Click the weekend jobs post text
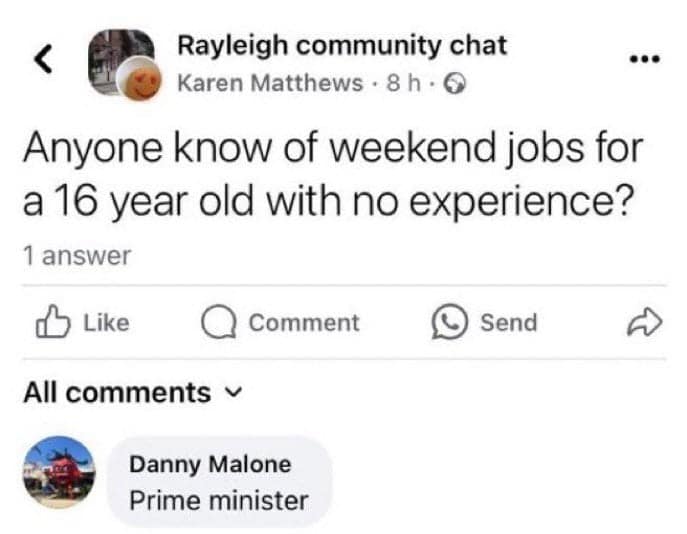687x534 pixels. pyautogui.click(x=330, y=175)
